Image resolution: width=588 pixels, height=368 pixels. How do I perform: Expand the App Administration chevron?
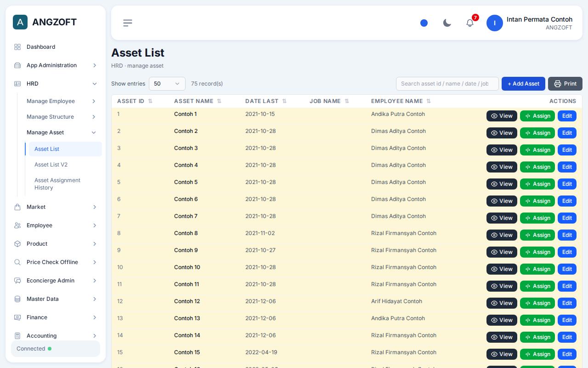[x=95, y=65]
